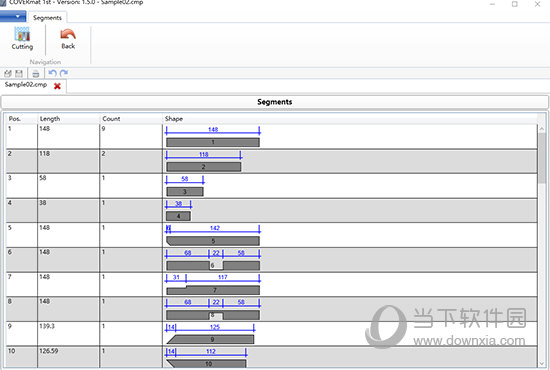Screen dimensions: 550x370
Task: Redo using the blue redo arrow
Action: pos(64,73)
